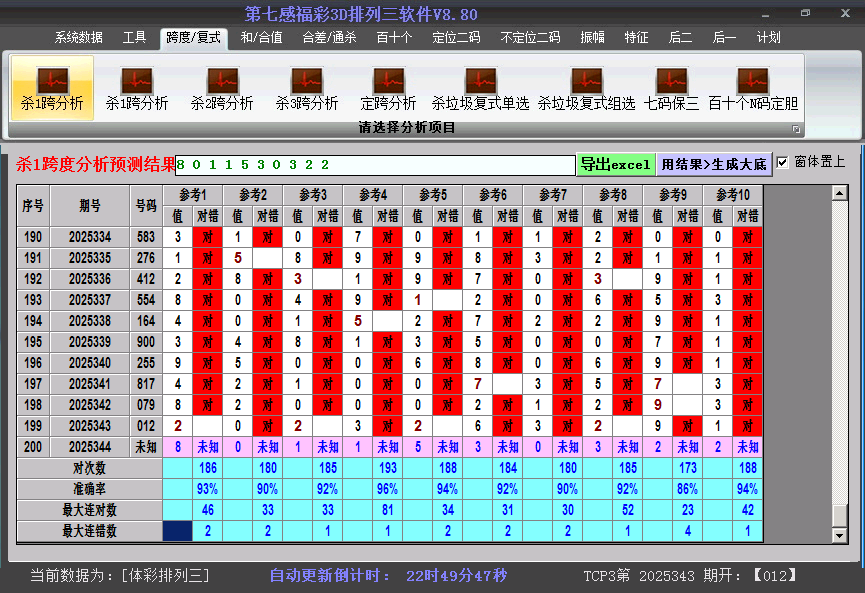The width and height of the screenshot is (865, 593).
Task: Select the 不定位二码 tab
Action: (530, 38)
